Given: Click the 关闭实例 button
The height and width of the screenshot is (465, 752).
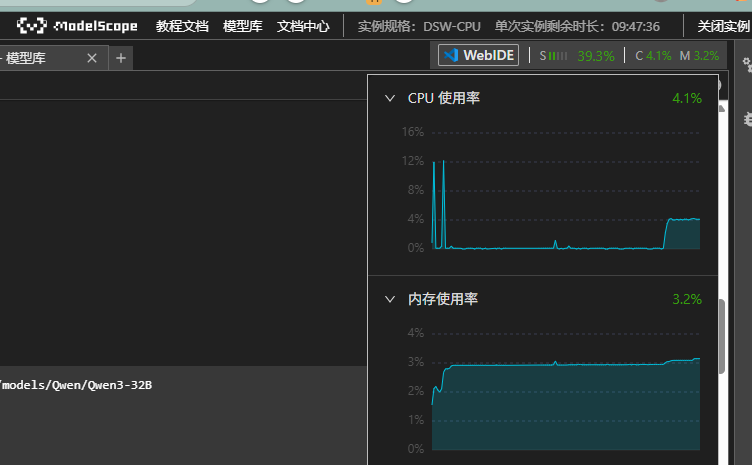Looking at the screenshot, I should click(723, 26).
